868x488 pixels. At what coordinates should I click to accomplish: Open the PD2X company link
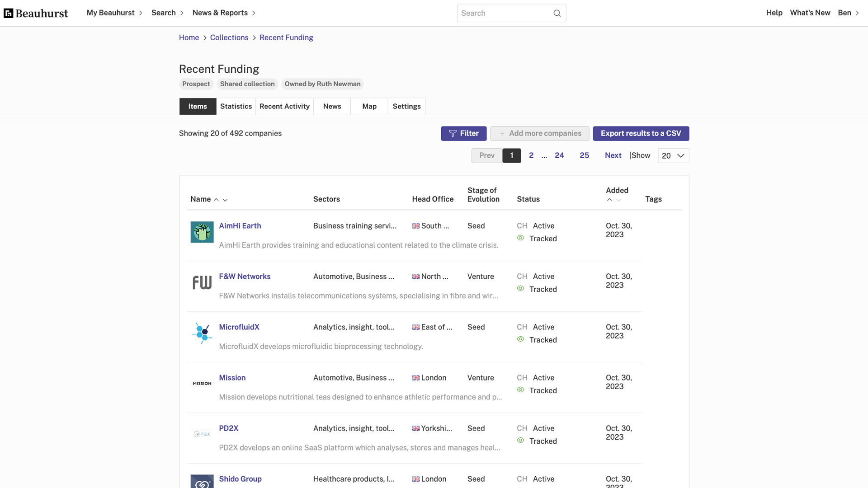(229, 428)
